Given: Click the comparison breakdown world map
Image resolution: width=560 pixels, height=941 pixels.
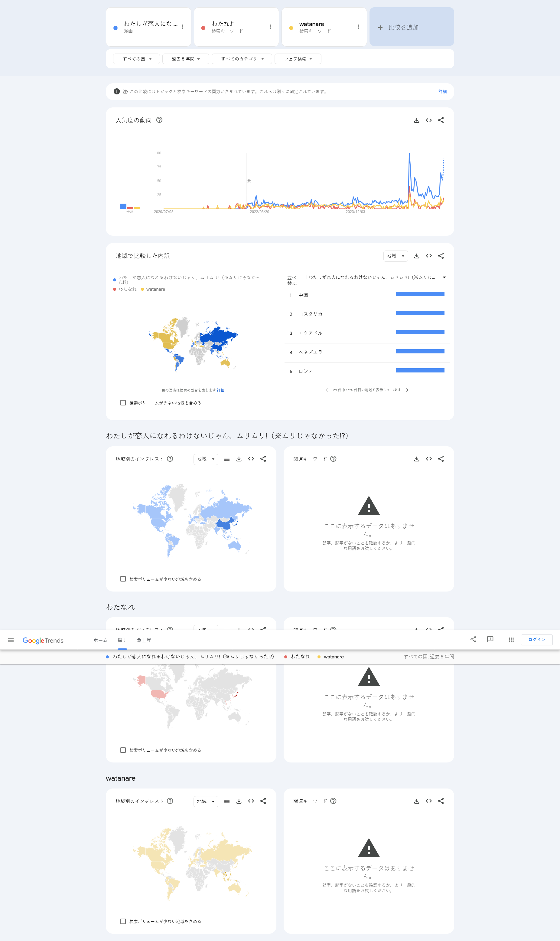Looking at the screenshot, I should [193, 344].
